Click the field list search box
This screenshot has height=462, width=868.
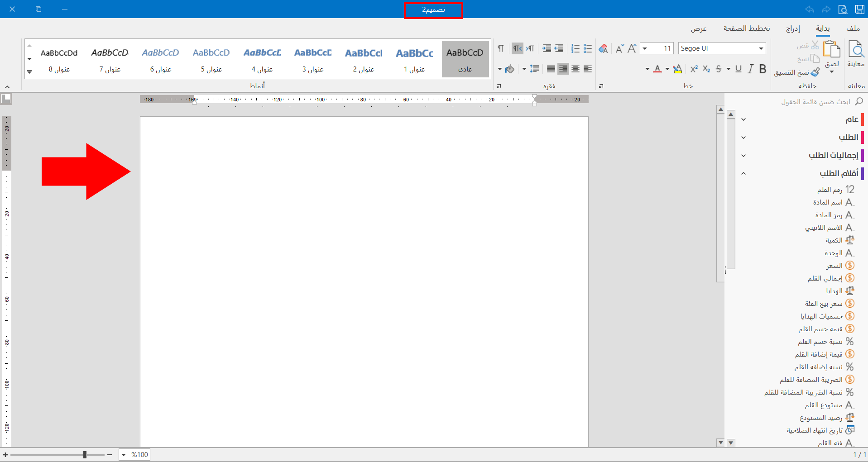pos(815,102)
